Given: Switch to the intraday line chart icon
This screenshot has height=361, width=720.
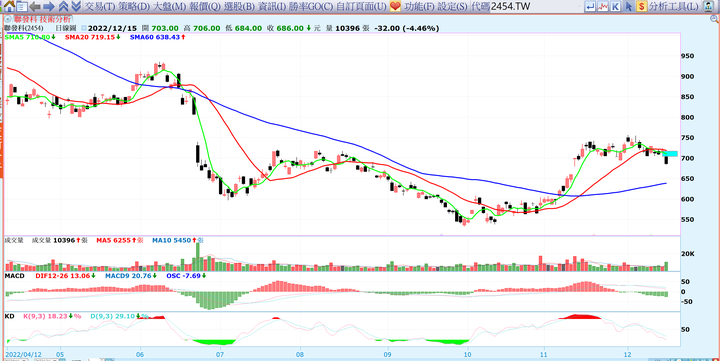Looking at the screenshot, I should 603,6.
